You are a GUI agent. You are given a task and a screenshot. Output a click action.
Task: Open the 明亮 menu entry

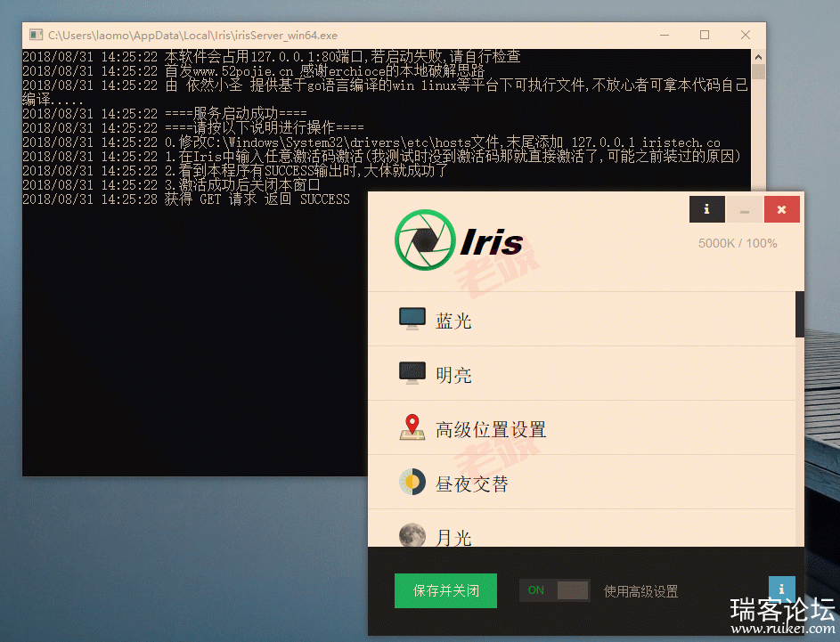pyautogui.click(x=582, y=373)
